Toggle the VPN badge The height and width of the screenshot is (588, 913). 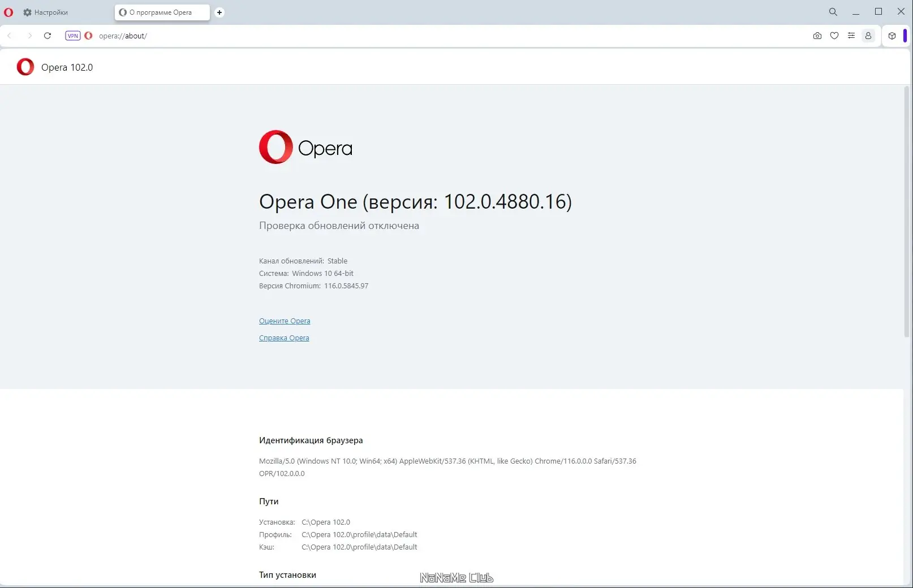click(x=73, y=36)
